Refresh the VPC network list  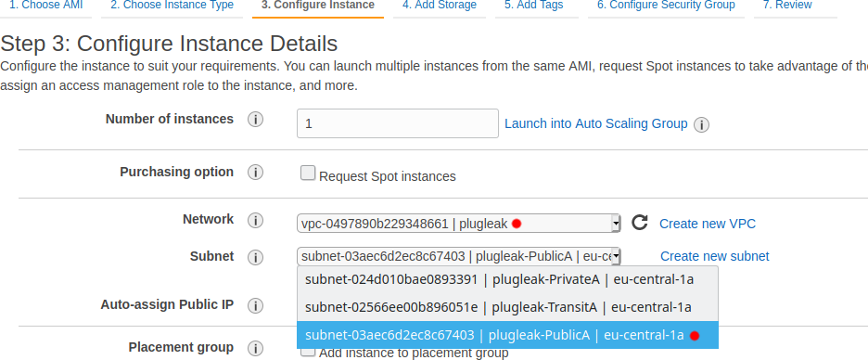639,223
